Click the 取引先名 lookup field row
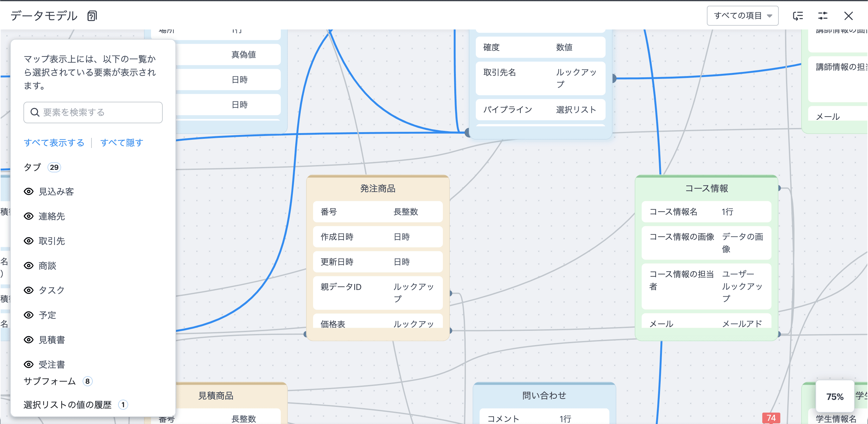 [x=540, y=78]
